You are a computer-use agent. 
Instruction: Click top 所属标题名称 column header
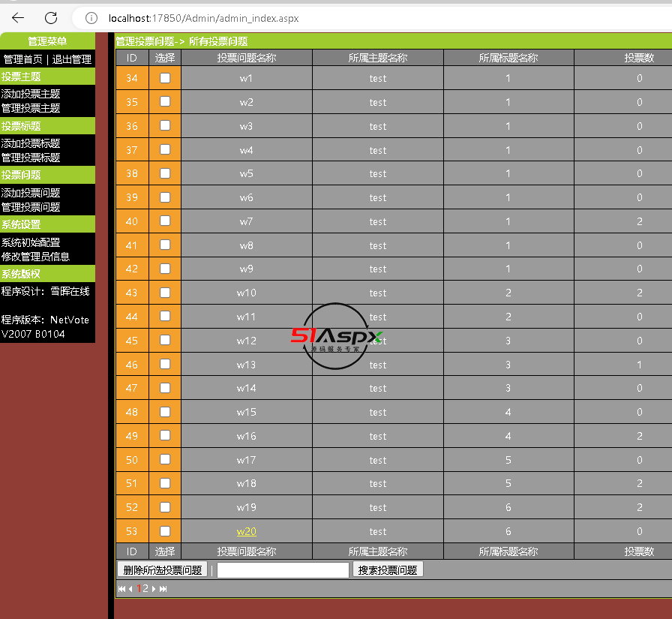pyautogui.click(x=508, y=58)
